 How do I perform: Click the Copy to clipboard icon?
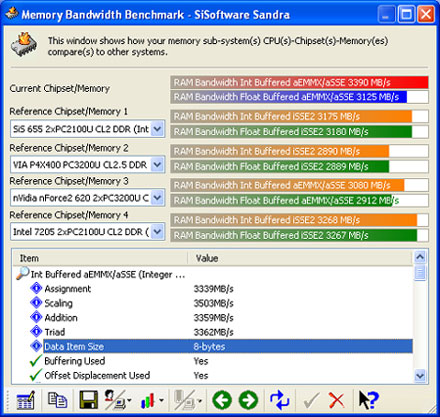[57, 400]
